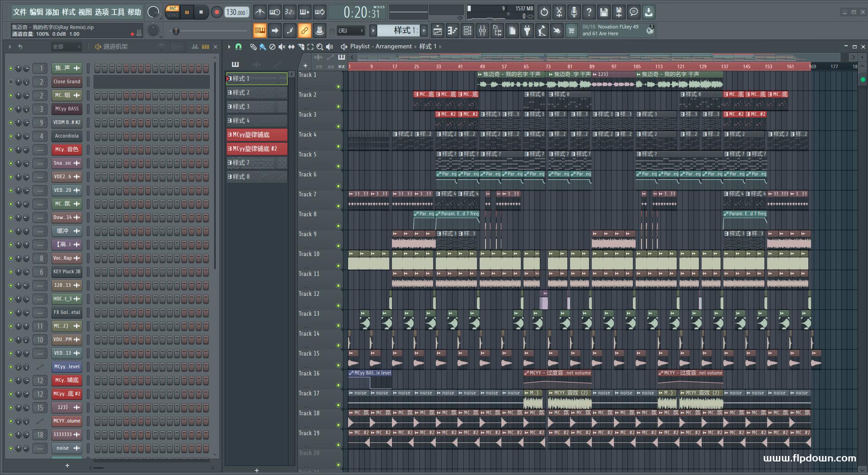The height and width of the screenshot is (475, 868).
Task: Expand the 样式 1 breadcrumb arrow in playlist title
Action: [x=440, y=47]
